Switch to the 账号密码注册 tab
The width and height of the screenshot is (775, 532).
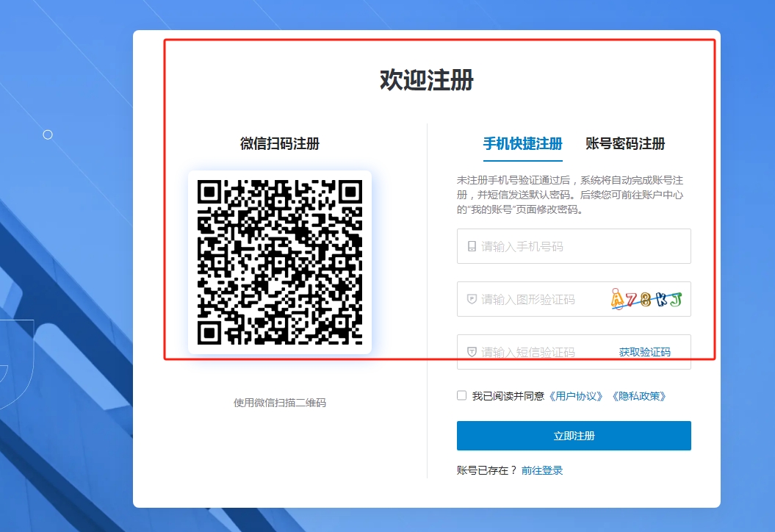coord(625,144)
